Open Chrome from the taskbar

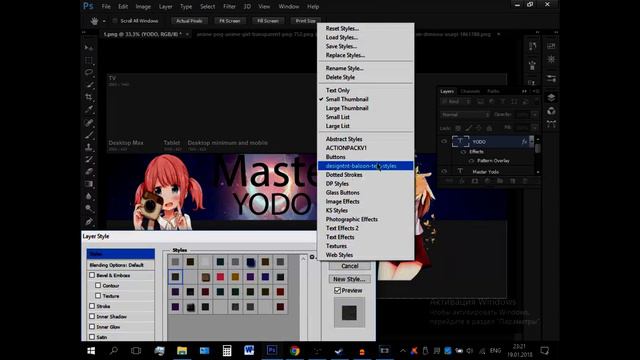[295, 350]
